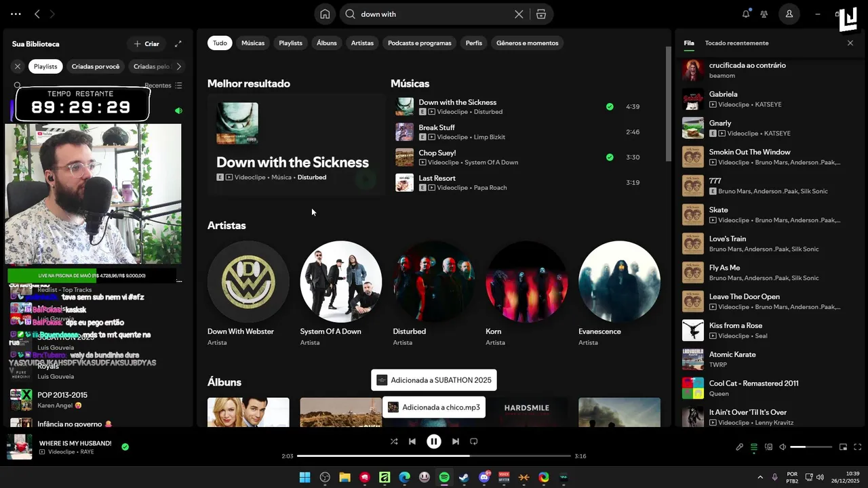
Task: Toggle saved checkmark for WHERE IS MY HUSBAND!
Action: click(125, 447)
